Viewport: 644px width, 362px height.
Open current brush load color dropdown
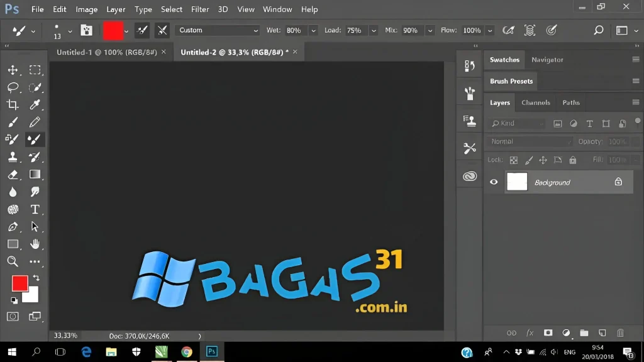click(126, 31)
